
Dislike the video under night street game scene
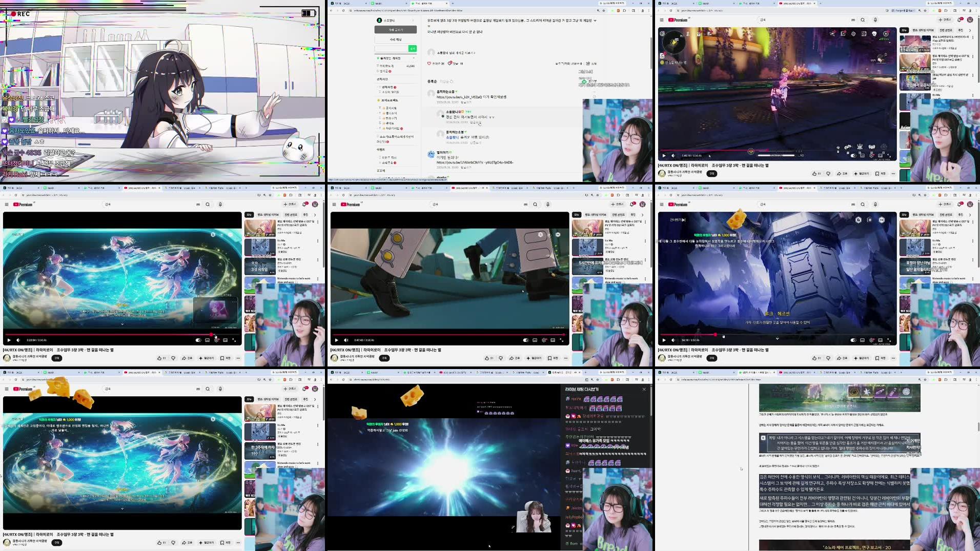click(828, 174)
